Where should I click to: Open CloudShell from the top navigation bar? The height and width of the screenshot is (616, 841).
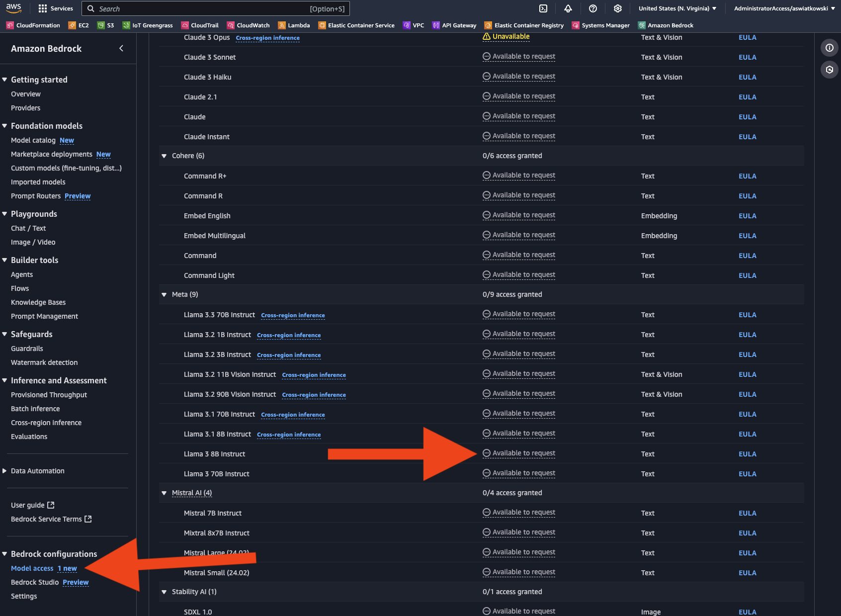[x=543, y=8]
